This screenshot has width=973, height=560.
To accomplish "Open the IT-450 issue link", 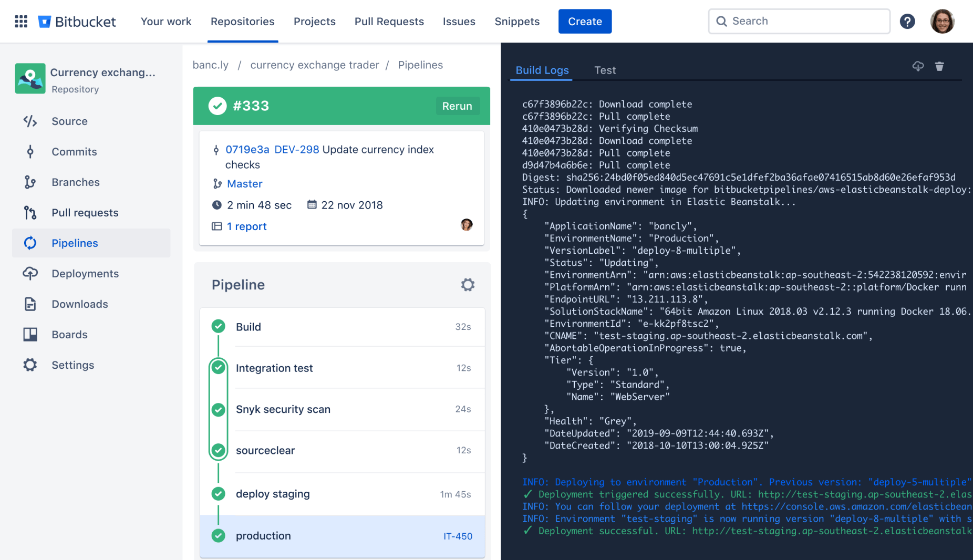I will click(458, 536).
